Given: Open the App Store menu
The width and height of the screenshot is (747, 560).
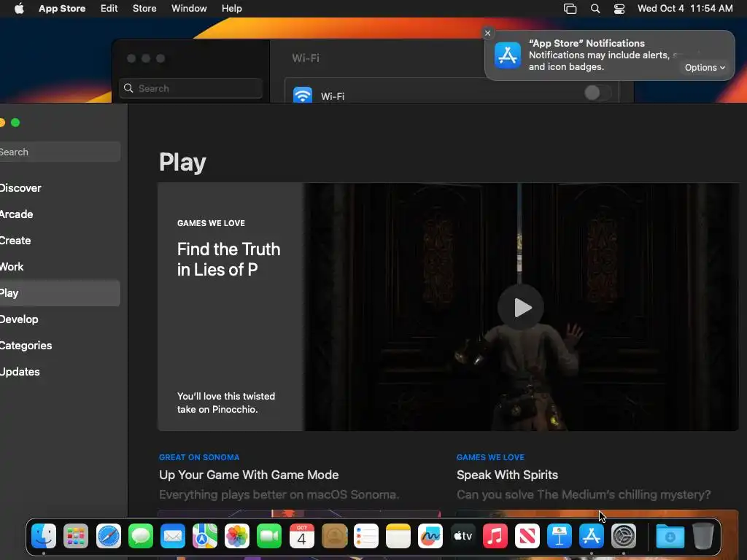Looking at the screenshot, I should [x=62, y=8].
